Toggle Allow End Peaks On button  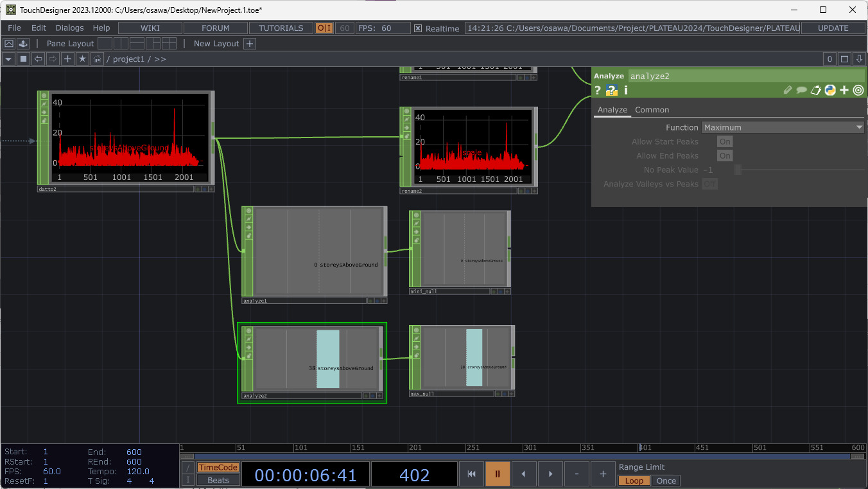(725, 156)
